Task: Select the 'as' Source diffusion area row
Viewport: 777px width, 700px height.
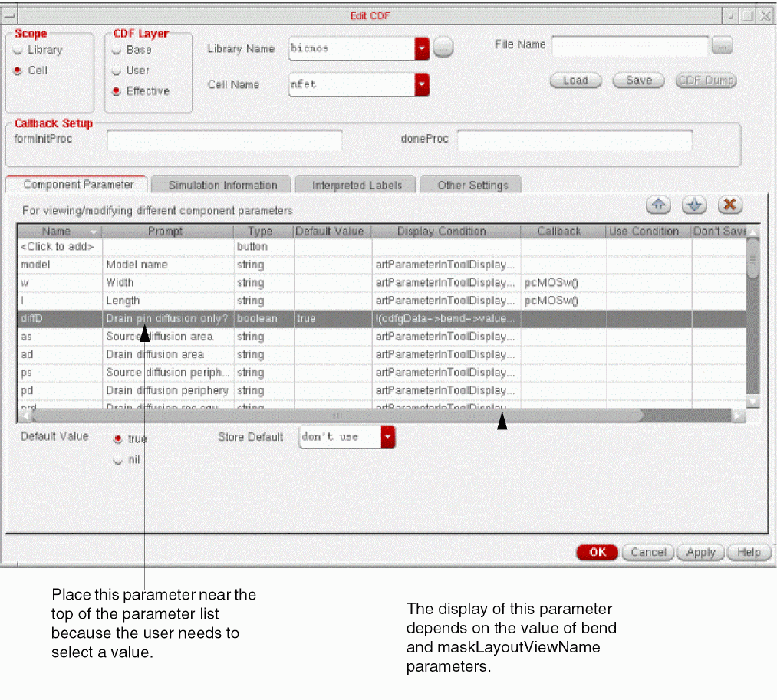Action: click(x=153, y=337)
